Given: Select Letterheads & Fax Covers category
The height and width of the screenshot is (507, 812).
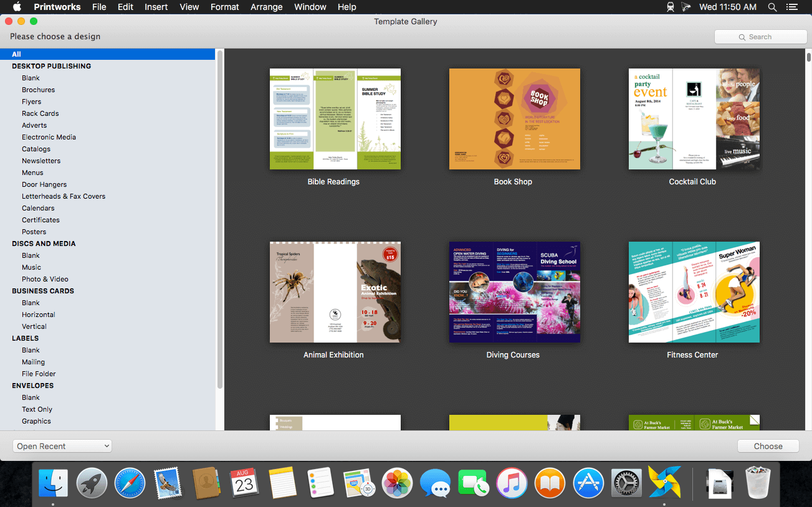Looking at the screenshot, I should tap(64, 196).
